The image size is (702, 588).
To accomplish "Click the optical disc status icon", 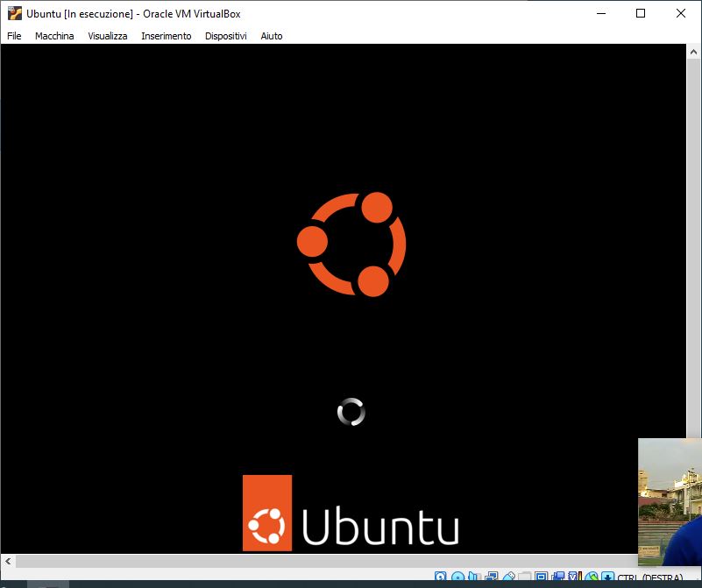I will pyautogui.click(x=457, y=577).
